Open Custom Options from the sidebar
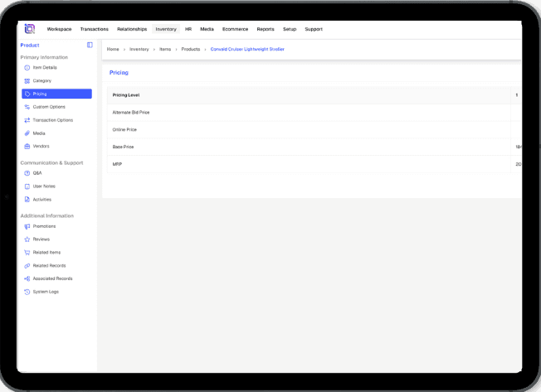541x392 pixels. 49,107
